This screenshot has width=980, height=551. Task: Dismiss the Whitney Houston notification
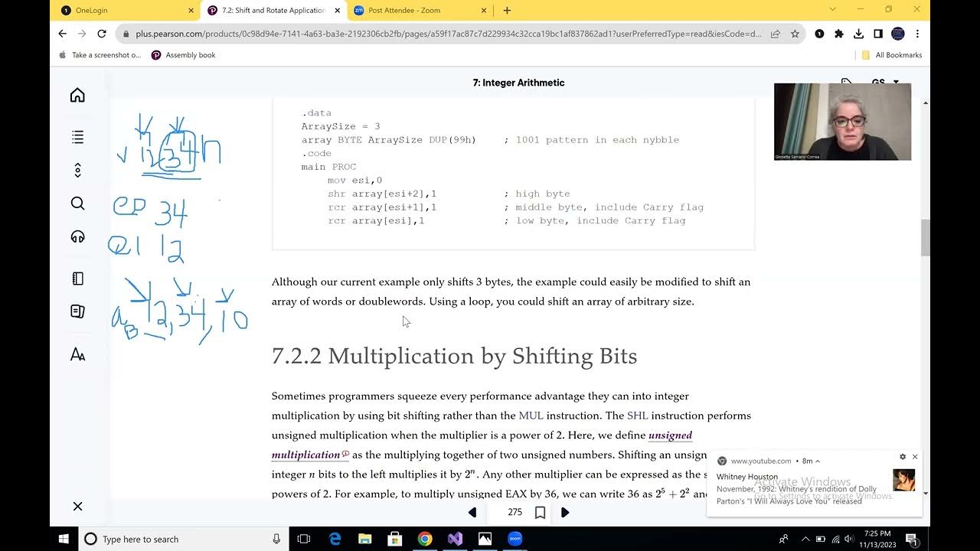(914, 457)
